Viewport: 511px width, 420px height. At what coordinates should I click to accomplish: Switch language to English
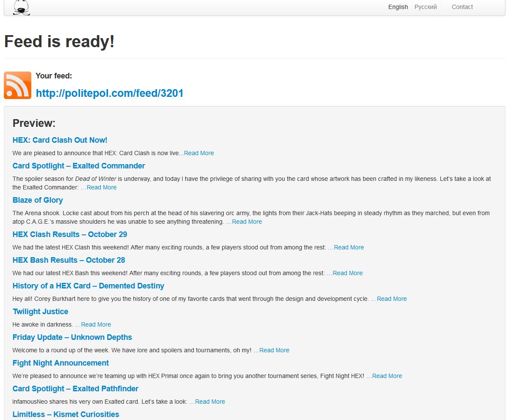click(x=398, y=7)
